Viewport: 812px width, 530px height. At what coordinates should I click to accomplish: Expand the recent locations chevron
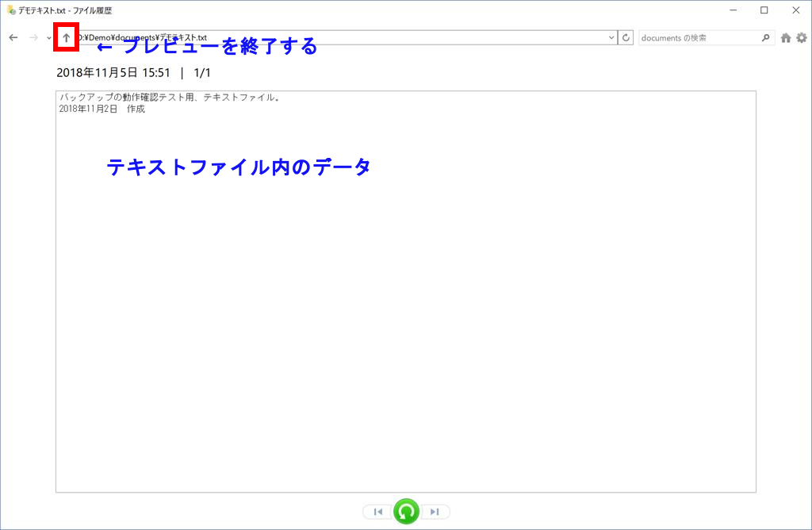pyautogui.click(x=48, y=38)
